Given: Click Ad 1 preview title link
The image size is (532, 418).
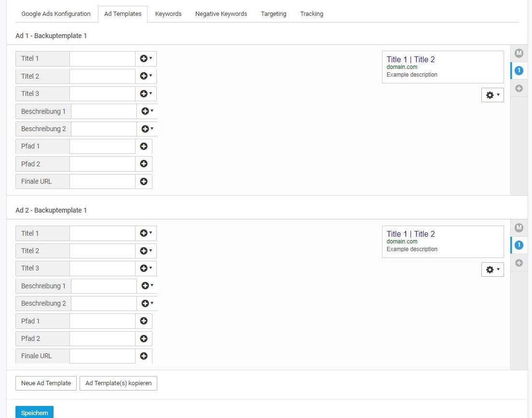Looking at the screenshot, I should [410, 59].
